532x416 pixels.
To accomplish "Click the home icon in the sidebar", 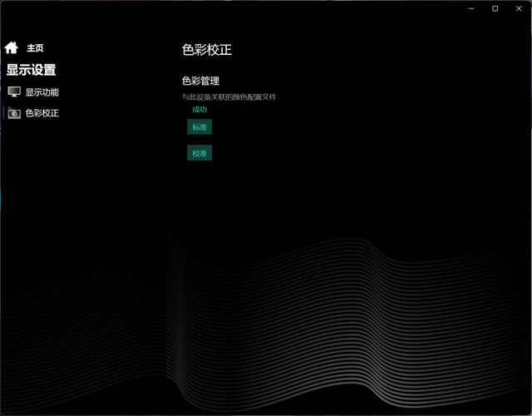I will click(x=11, y=48).
